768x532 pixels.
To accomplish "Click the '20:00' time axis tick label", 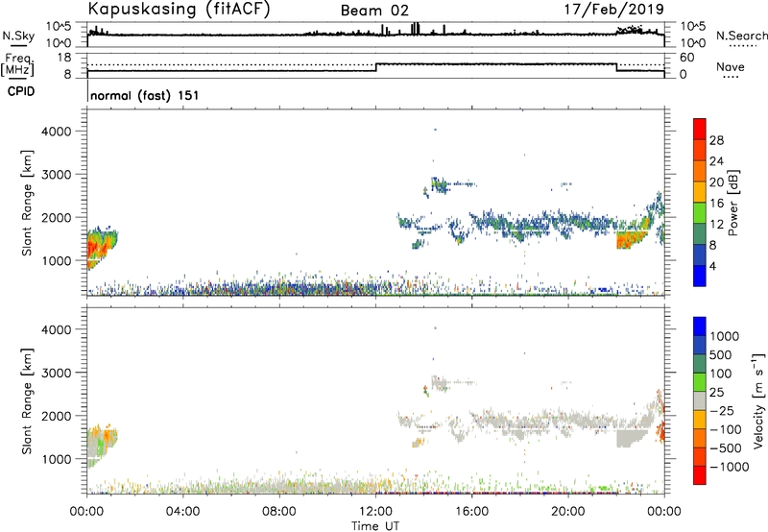I will pos(567,512).
